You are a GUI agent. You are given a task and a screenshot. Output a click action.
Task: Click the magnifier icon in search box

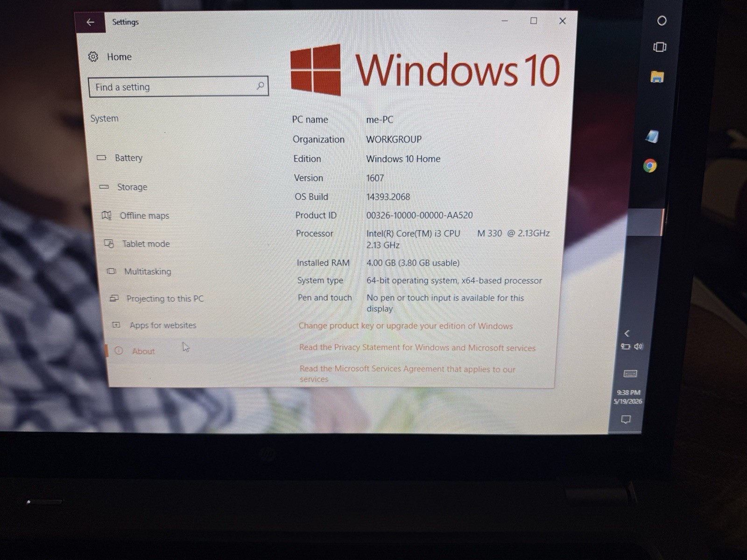[260, 86]
